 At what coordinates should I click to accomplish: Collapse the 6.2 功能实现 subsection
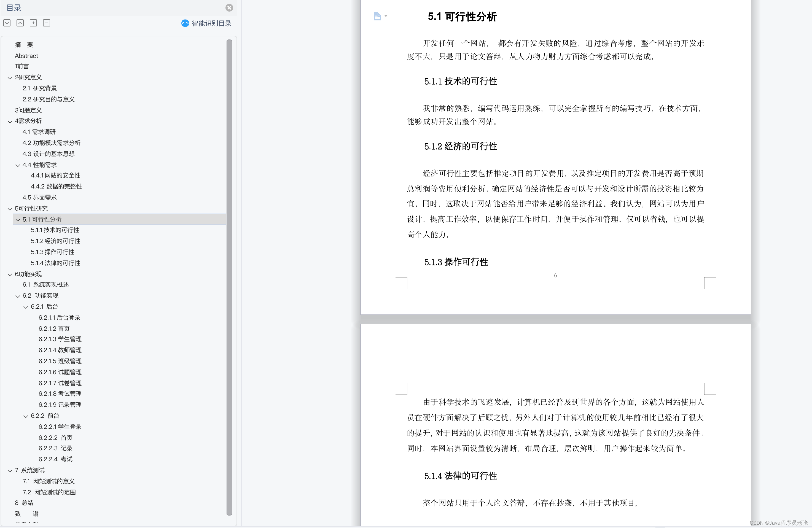[18, 296]
